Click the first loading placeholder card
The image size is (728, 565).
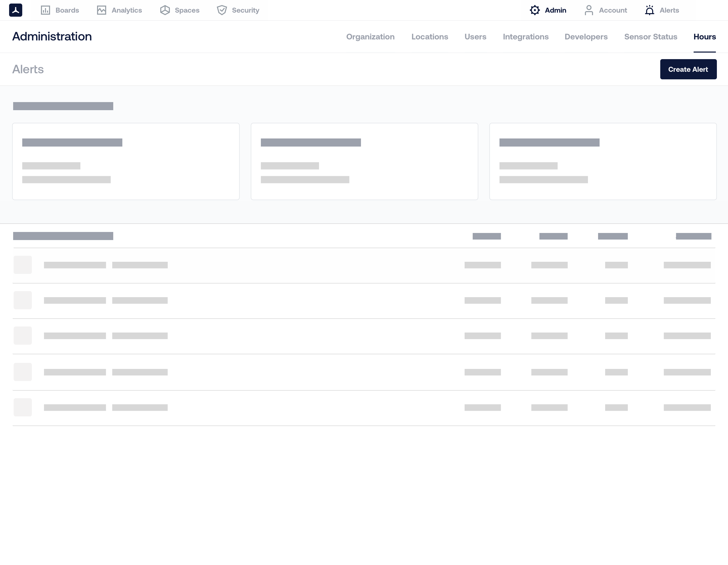[x=126, y=161]
